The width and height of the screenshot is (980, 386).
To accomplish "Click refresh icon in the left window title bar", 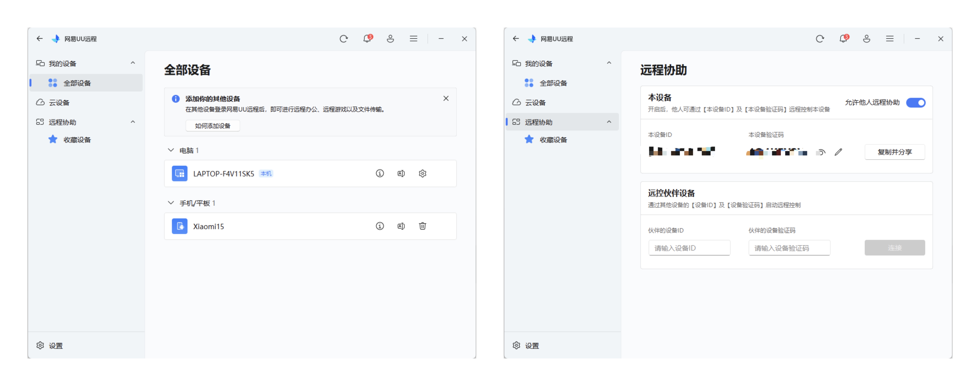I will [x=344, y=39].
